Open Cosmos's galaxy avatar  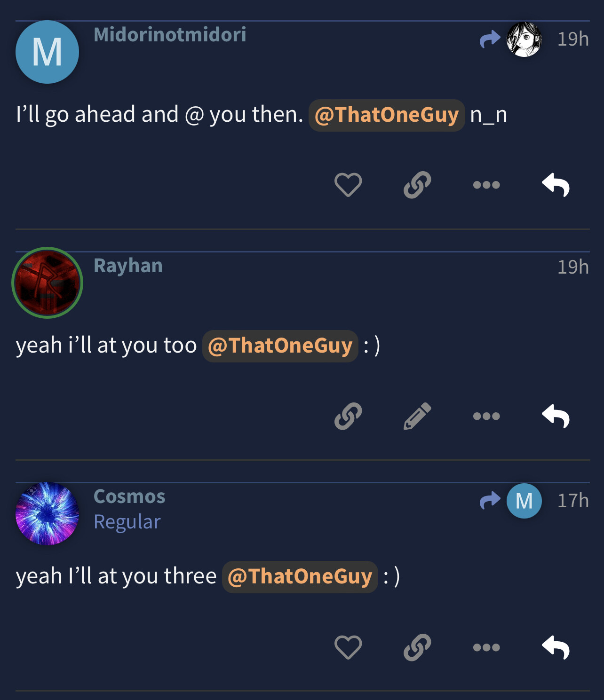[x=47, y=514]
